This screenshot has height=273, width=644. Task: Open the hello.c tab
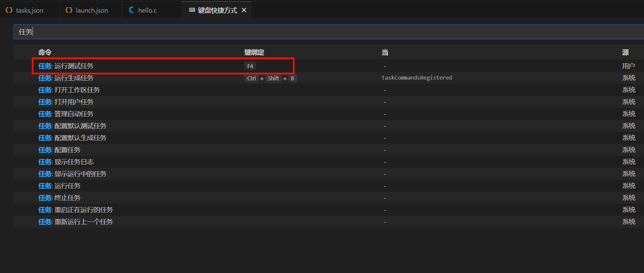coord(147,10)
